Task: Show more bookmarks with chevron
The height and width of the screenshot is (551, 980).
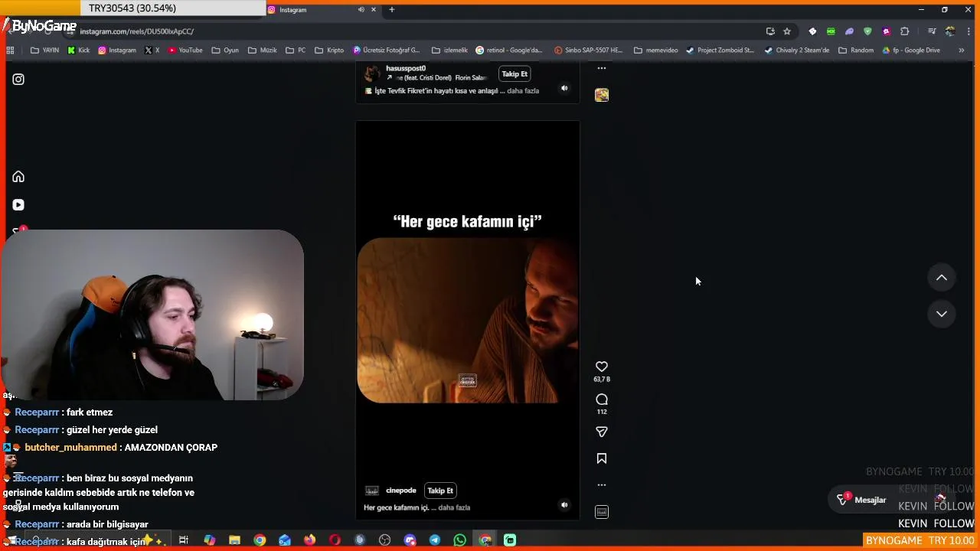Action: click(962, 51)
